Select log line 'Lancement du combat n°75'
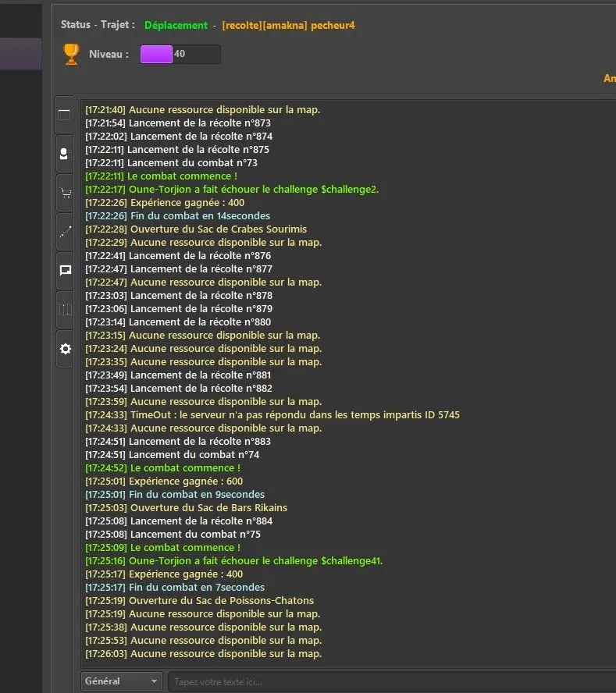616x693 pixels. [173, 534]
